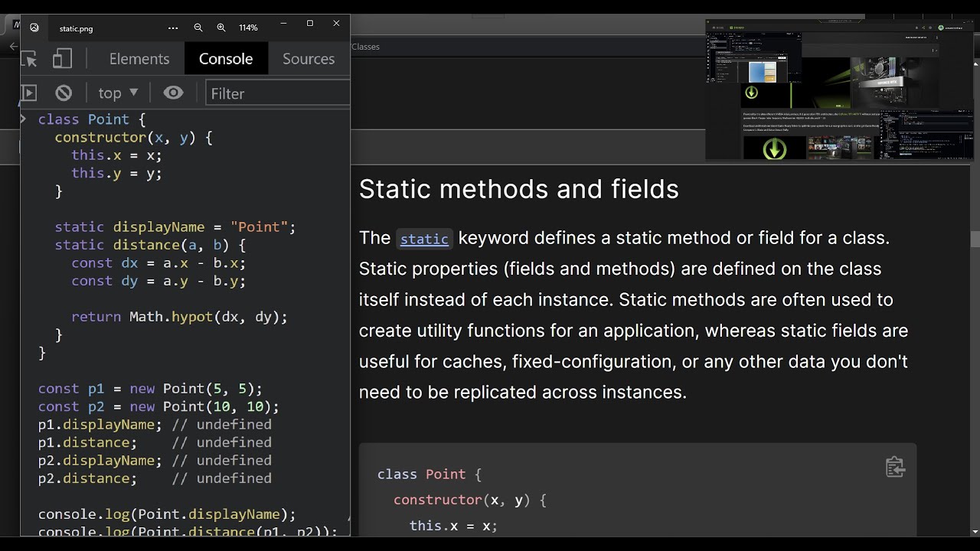Image resolution: width=980 pixels, height=551 pixels.
Task: Click the line 'console.log(Point.displayName);'
Action: pos(167,514)
